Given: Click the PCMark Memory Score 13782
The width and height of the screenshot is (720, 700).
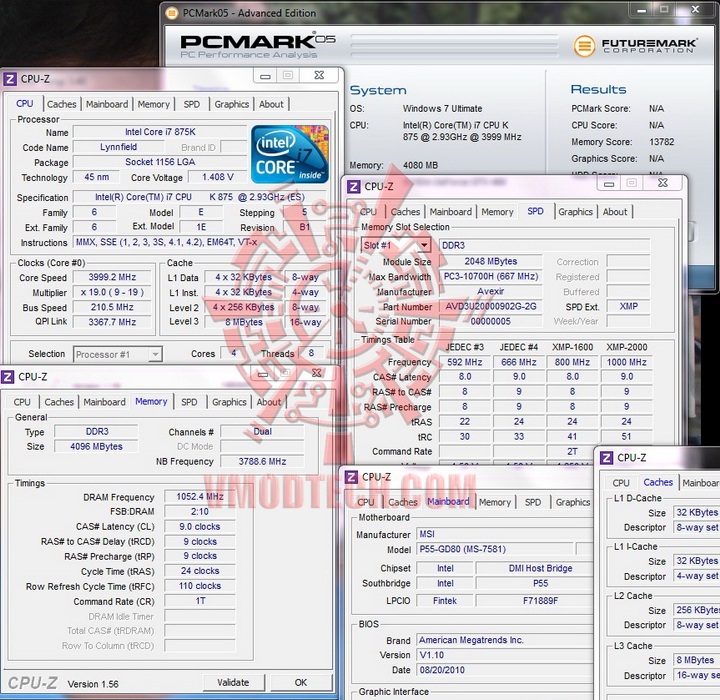Looking at the screenshot, I should click(x=662, y=142).
